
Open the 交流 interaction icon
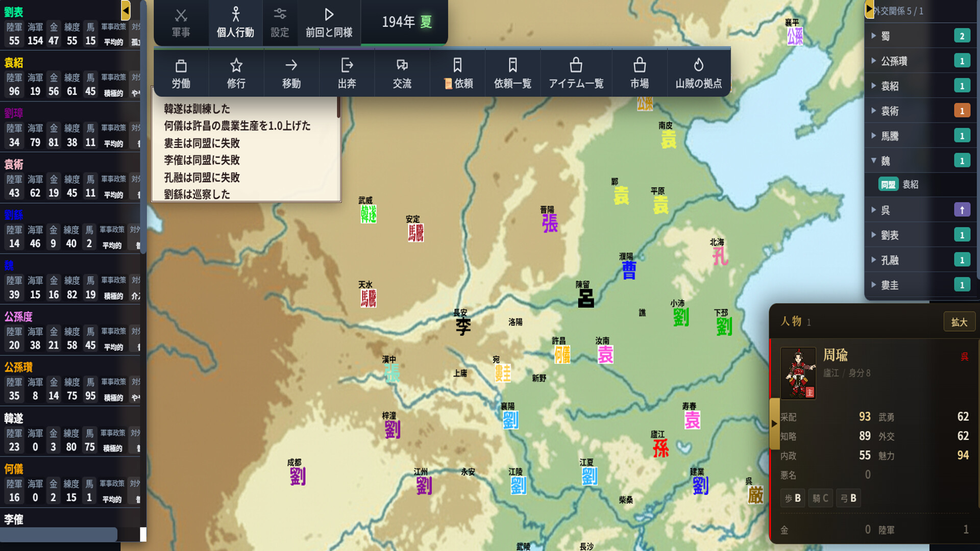coord(402,73)
